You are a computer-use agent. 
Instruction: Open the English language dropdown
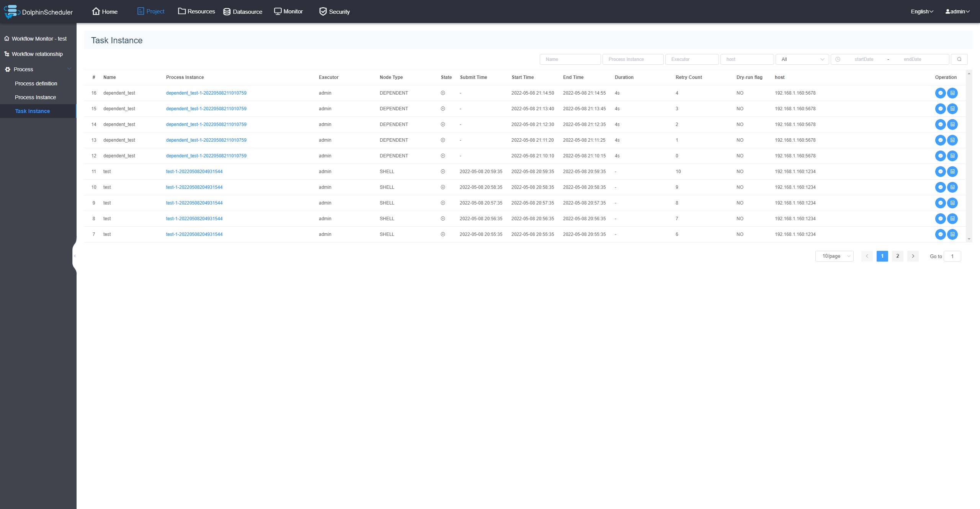pyautogui.click(x=922, y=11)
